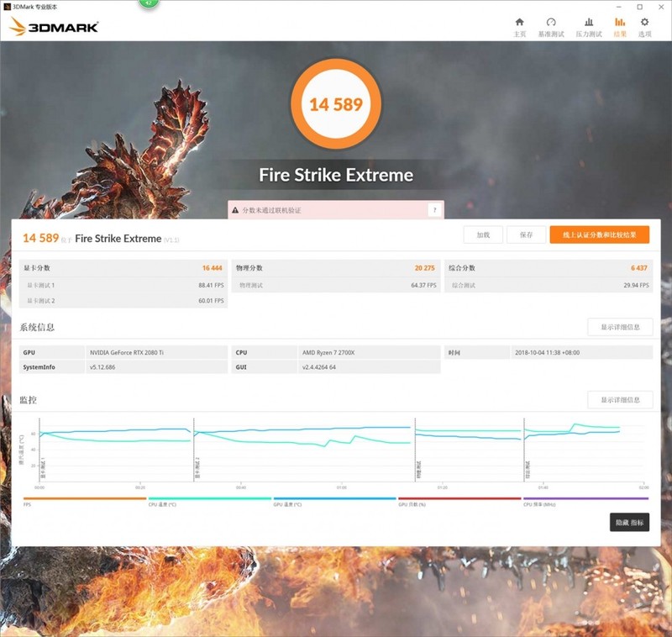
Task: Click the ? help icon in validation warning
Action: pos(434,210)
